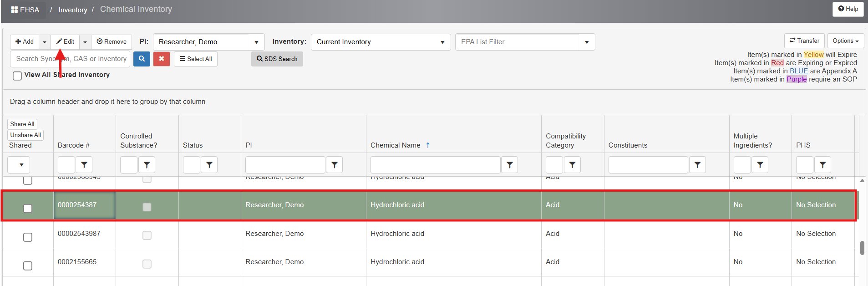Sort by PI column header
Image resolution: width=868 pixels, height=286 pixels.
click(x=249, y=145)
